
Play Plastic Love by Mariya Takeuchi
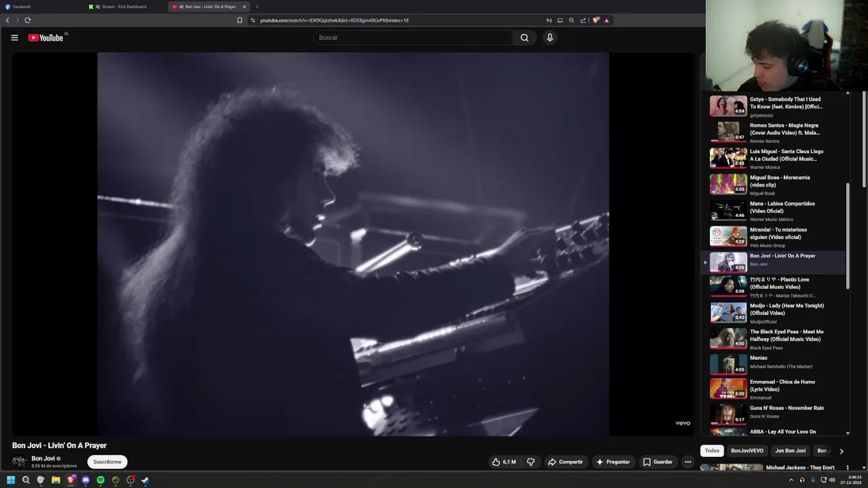tap(773, 287)
